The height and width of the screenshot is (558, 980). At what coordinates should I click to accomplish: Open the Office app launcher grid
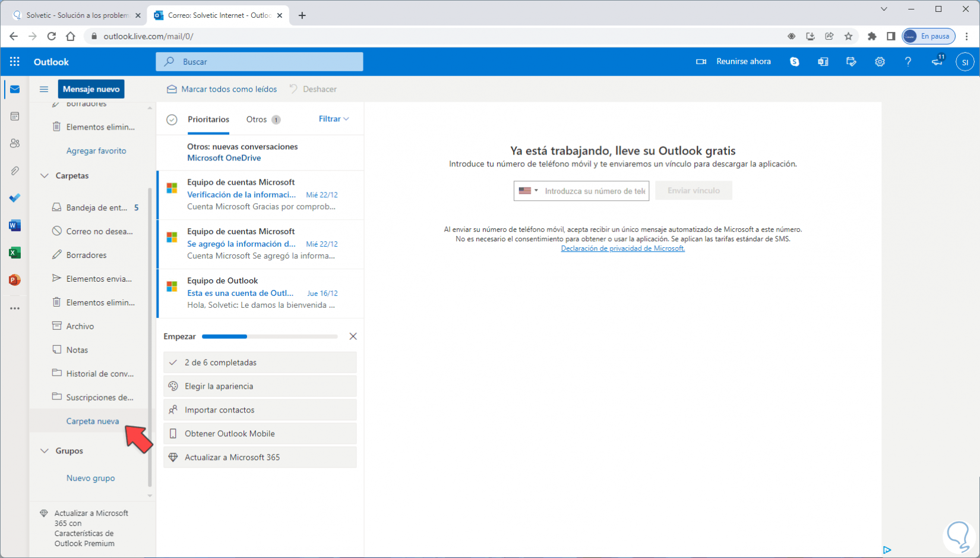pos(15,62)
